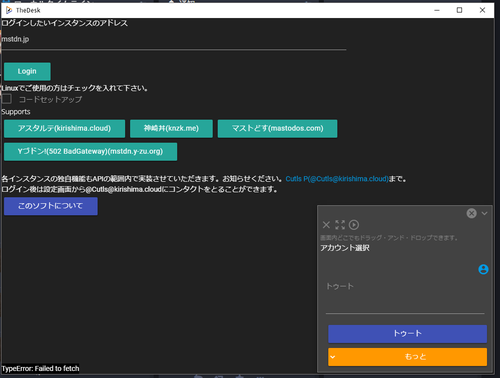
Task: Dismiss the panel with the circled X icon
Action: pyautogui.click(x=471, y=213)
